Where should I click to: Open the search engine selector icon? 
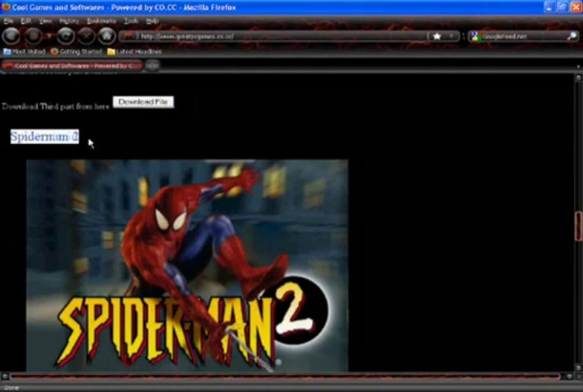tap(475, 36)
